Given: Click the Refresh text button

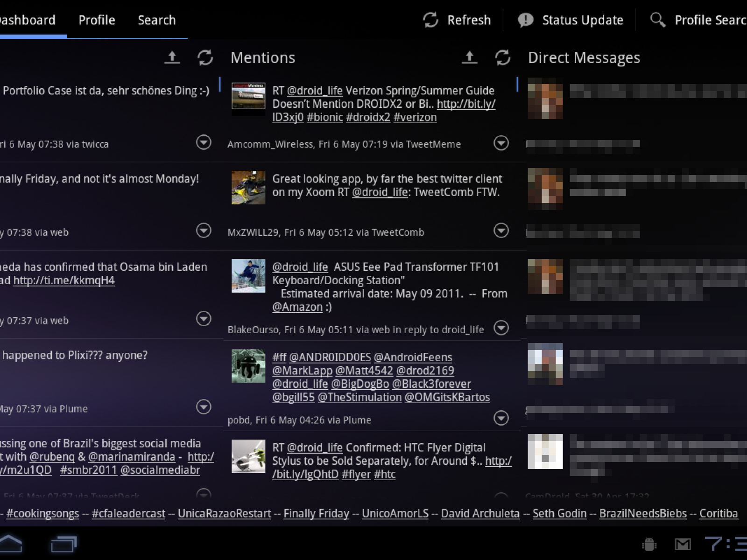Looking at the screenshot, I should (469, 20).
